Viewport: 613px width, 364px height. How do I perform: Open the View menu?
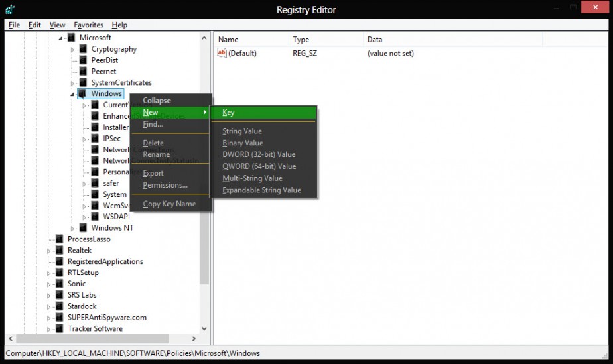coord(57,25)
